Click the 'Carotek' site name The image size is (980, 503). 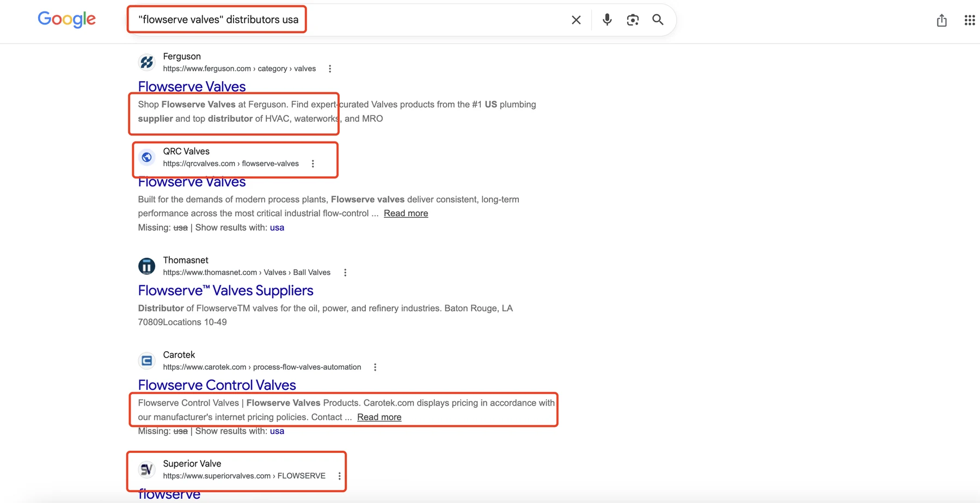[179, 355]
